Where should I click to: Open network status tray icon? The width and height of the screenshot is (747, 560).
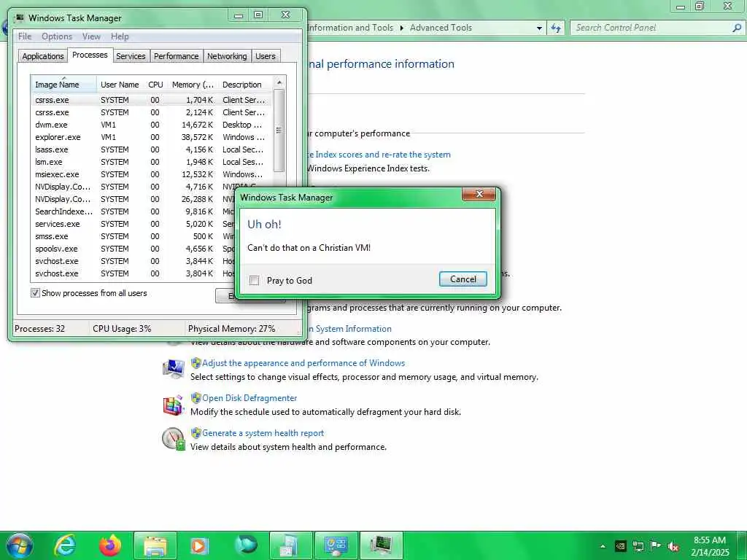tap(638, 546)
